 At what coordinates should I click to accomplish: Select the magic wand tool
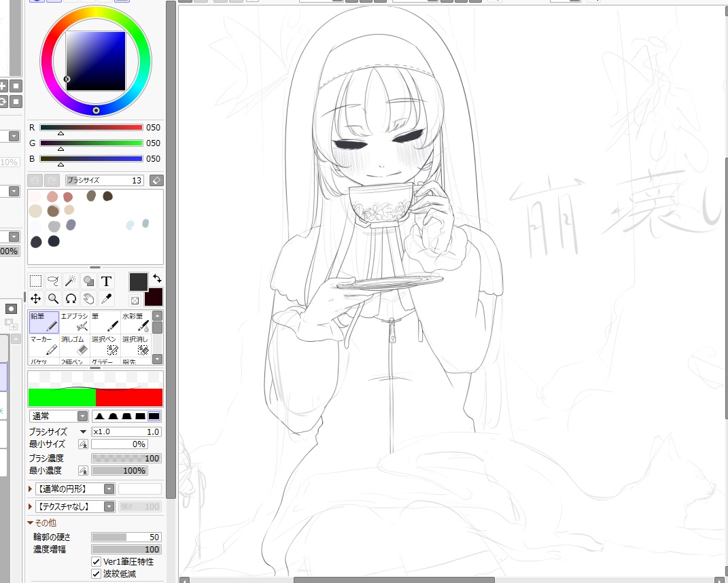click(x=71, y=281)
